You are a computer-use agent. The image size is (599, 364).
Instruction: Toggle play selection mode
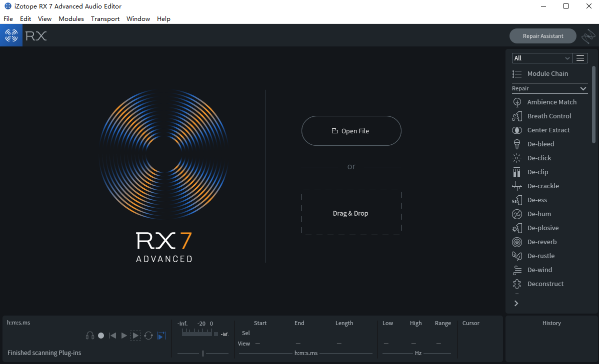[135, 336]
